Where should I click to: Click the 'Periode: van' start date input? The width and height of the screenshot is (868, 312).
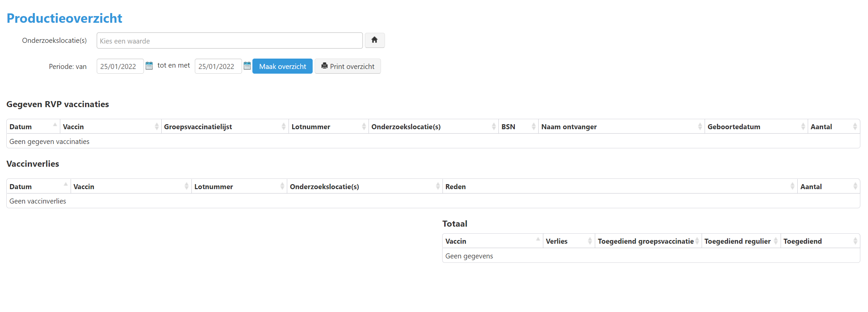[x=120, y=66]
